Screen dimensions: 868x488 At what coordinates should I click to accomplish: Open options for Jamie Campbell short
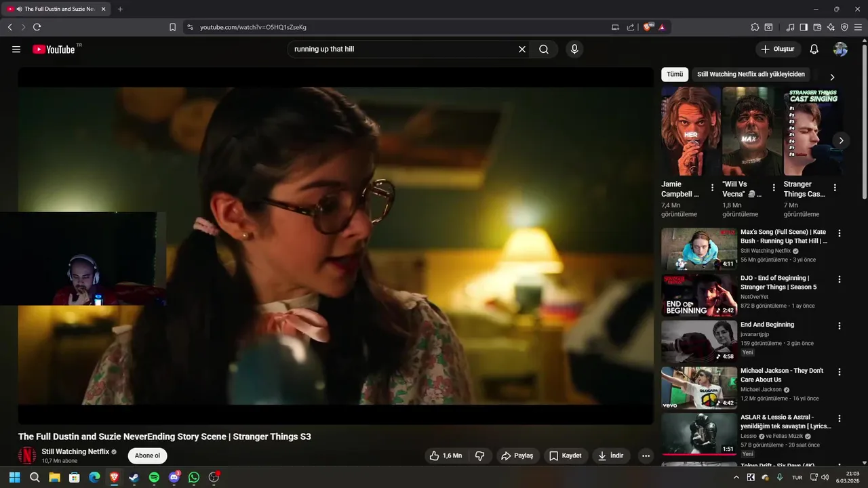[x=712, y=188]
